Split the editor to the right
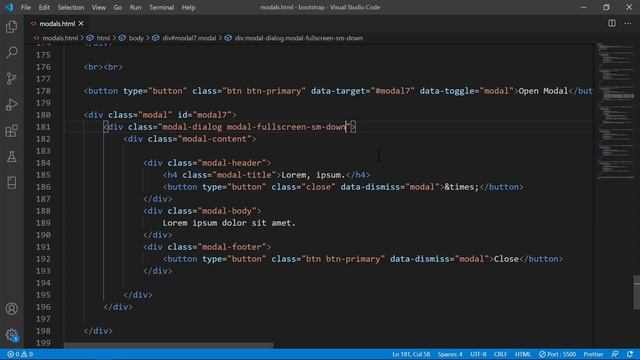640x360 pixels. pyautogui.click(x=612, y=23)
